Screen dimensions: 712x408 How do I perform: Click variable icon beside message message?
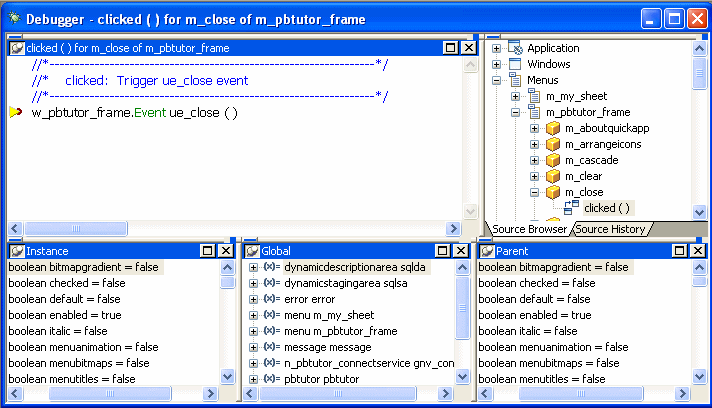tap(272, 347)
